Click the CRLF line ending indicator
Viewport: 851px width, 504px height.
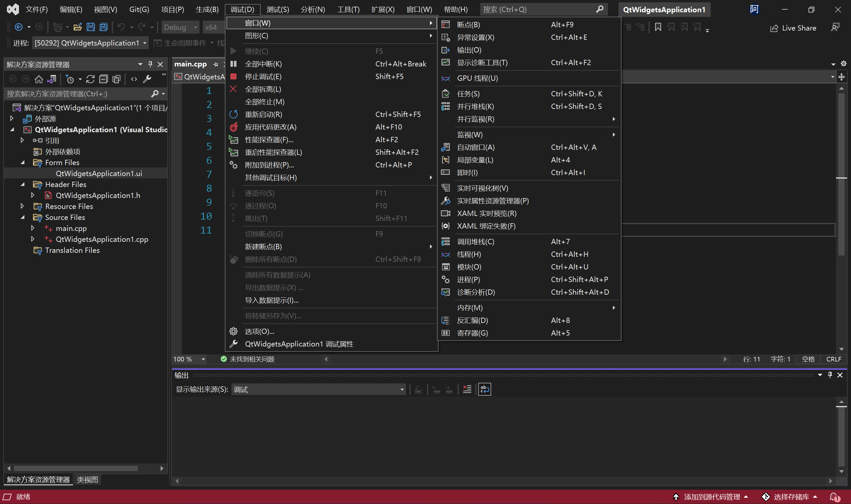[x=833, y=359]
